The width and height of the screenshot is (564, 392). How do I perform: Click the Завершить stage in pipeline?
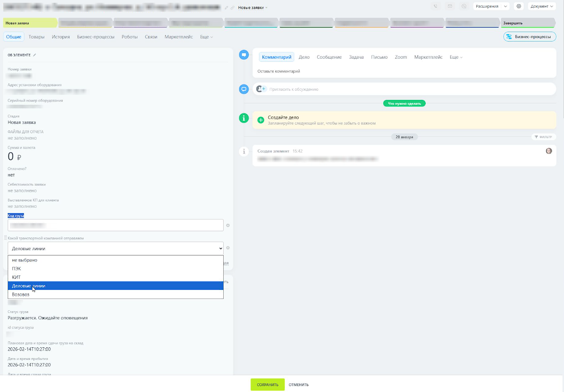click(x=526, y=23)
